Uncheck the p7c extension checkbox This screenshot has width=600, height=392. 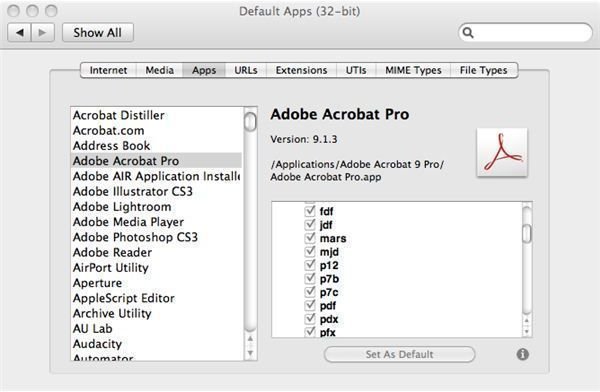click(x=310, y=291)
